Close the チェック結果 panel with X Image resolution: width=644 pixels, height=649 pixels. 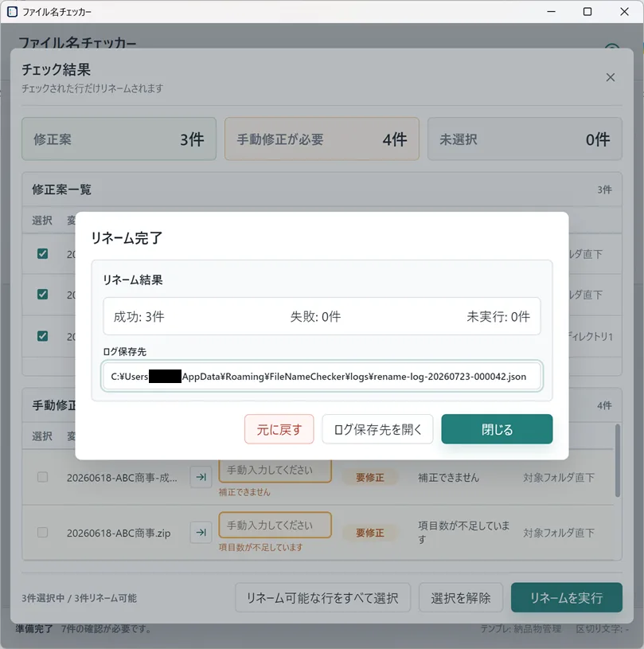point(610,77)
